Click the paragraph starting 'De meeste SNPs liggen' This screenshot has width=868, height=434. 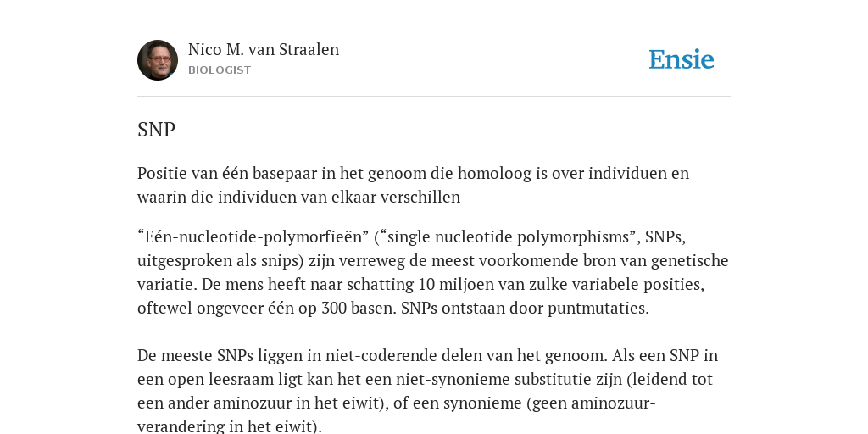point(428,391)
